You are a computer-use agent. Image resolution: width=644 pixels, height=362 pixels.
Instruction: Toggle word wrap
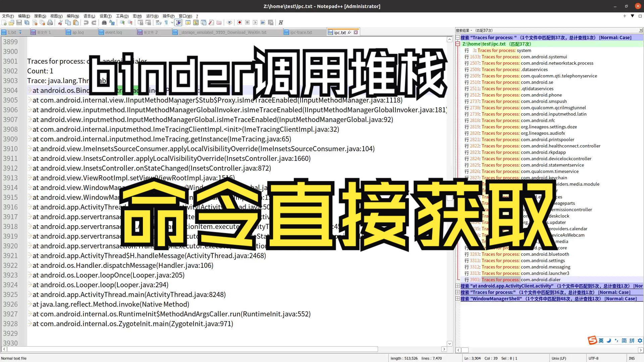click(x=158, y=22)
